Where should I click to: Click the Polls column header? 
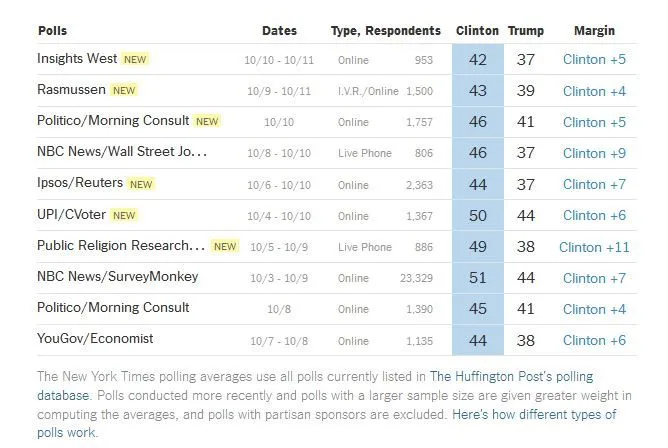click(52, 31)
